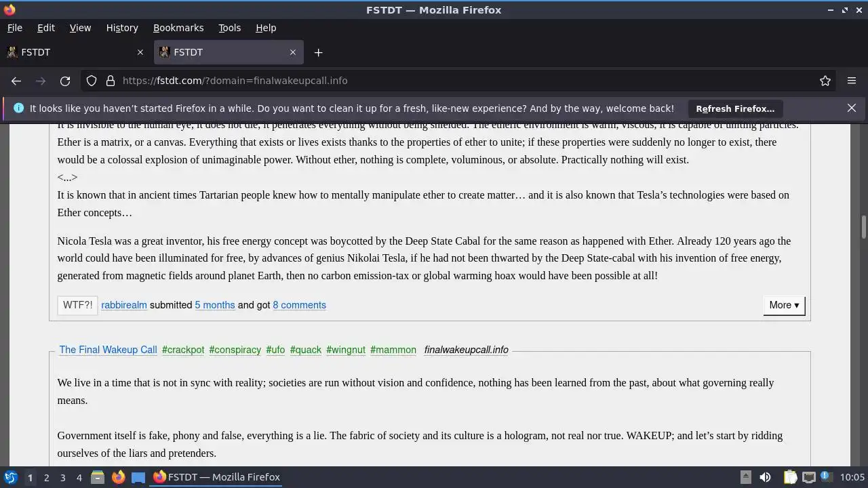Filter by the #crackpot tag
The width and height of the screenshot is (868, 488).
(x=183, y=350)
